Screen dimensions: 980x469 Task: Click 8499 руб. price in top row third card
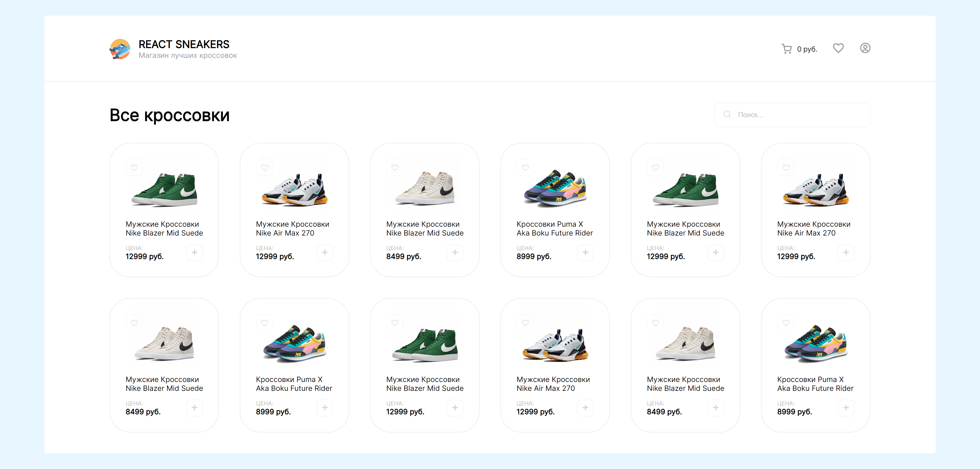404,257
